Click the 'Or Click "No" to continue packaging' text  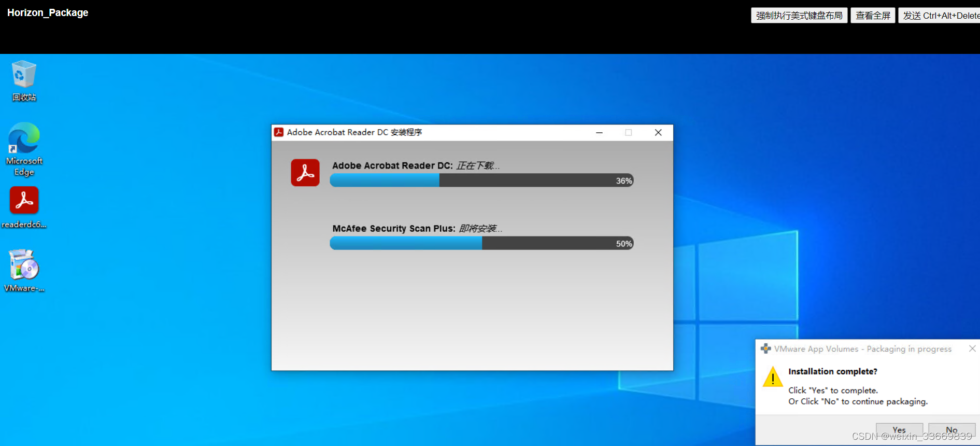click(858, 401)
